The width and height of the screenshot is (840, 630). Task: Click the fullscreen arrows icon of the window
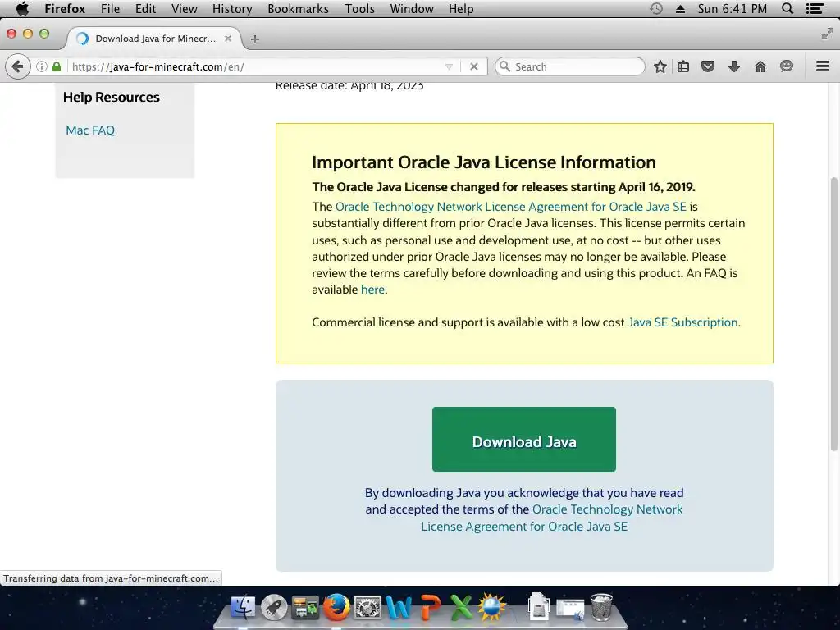click(827, 34)
